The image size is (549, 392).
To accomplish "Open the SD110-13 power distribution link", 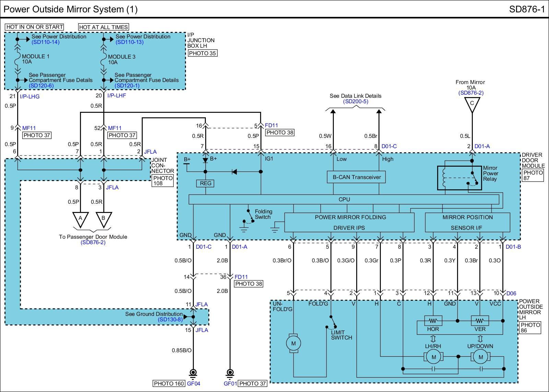I will (x=129, y=42).
